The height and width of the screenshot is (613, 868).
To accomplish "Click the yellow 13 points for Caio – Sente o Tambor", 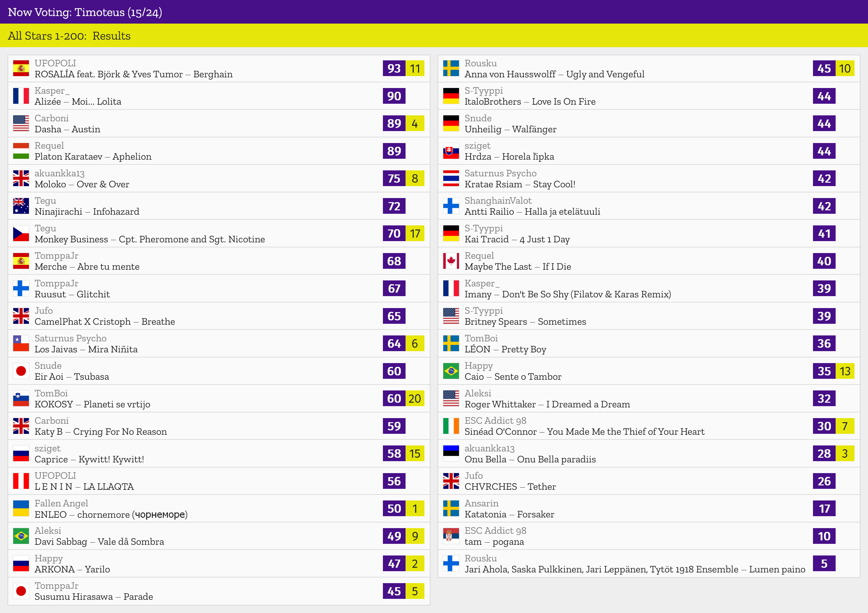I will (845, 371).
